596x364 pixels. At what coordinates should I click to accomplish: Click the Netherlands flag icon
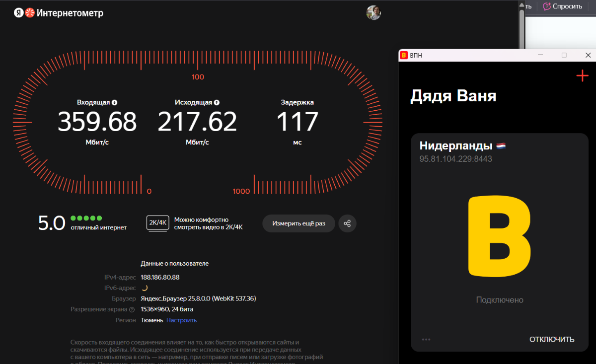(x=501, y=146)
